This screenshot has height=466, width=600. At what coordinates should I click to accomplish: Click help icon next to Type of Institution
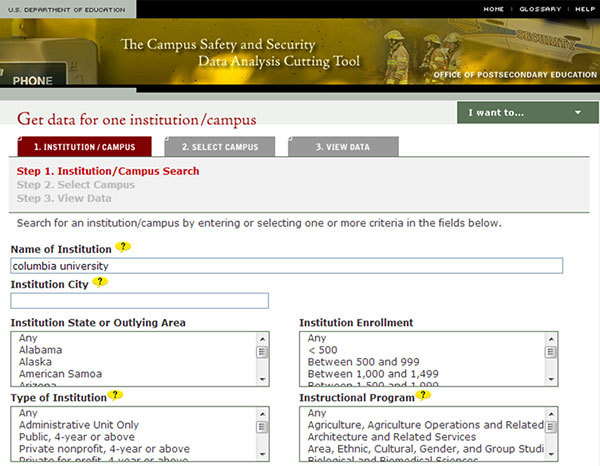tap(116, 396)
